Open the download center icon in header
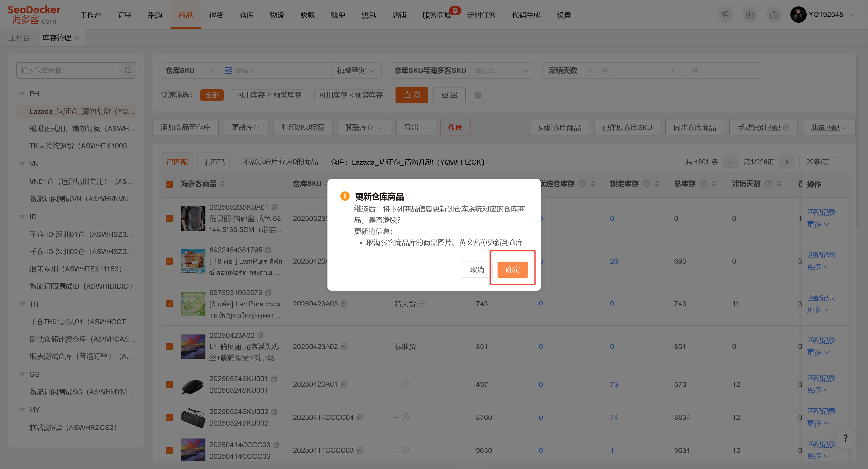Viewport: 868px width, 469px height. point(749,15)
